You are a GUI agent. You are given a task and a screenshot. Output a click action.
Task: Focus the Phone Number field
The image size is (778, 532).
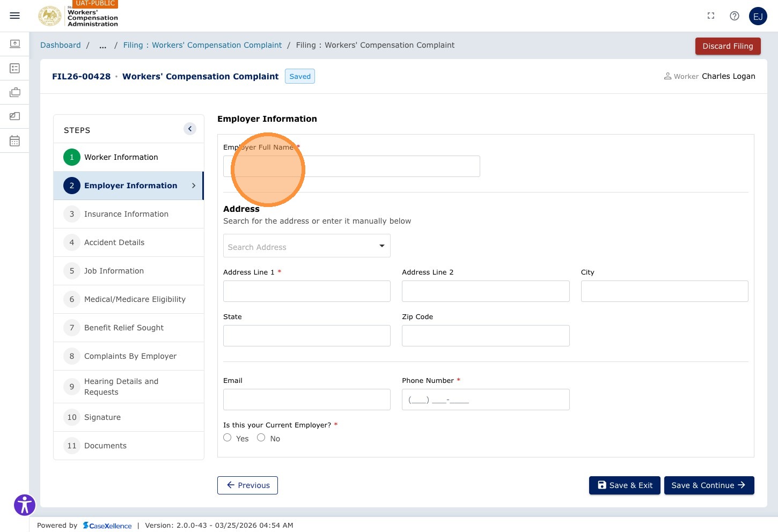[486, 400]
